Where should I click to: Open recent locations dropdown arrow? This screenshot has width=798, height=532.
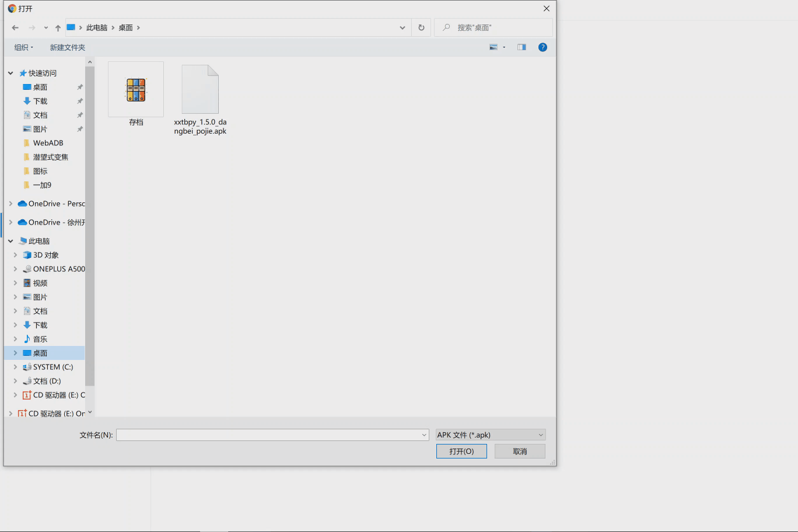(46, 27)
